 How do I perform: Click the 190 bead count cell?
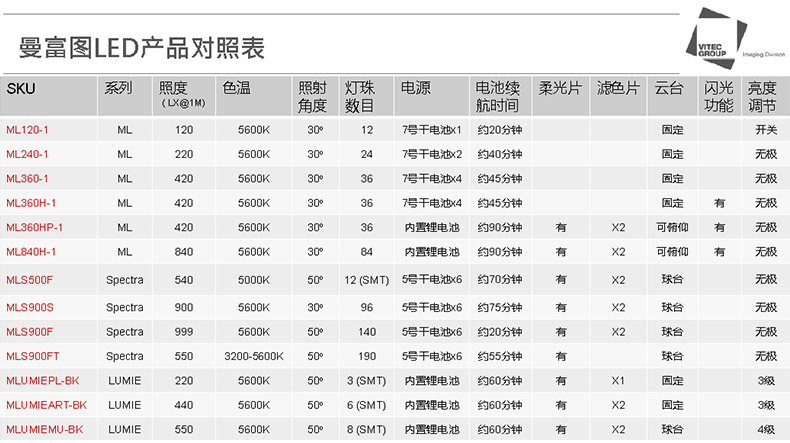tap(367, 356)
